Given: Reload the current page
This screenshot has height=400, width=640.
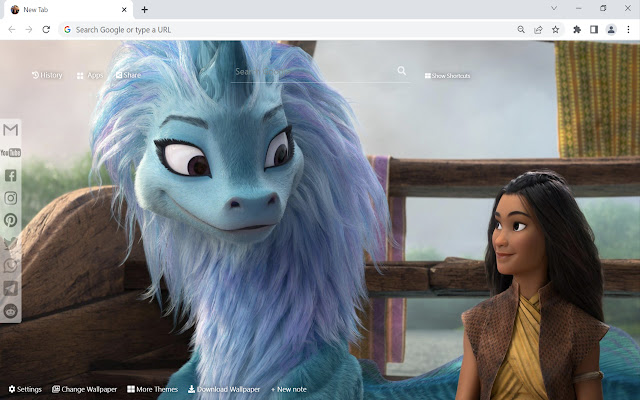Looking at the screenshot, I should 46,29.
